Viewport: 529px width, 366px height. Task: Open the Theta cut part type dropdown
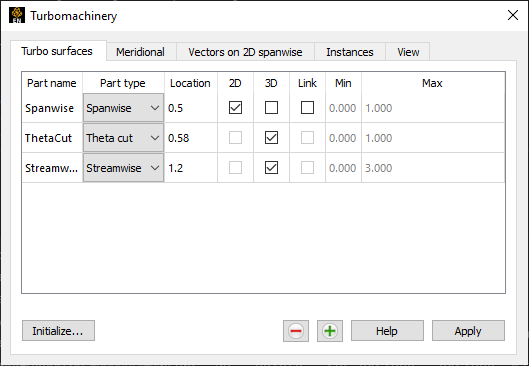(x=123, y=138)
